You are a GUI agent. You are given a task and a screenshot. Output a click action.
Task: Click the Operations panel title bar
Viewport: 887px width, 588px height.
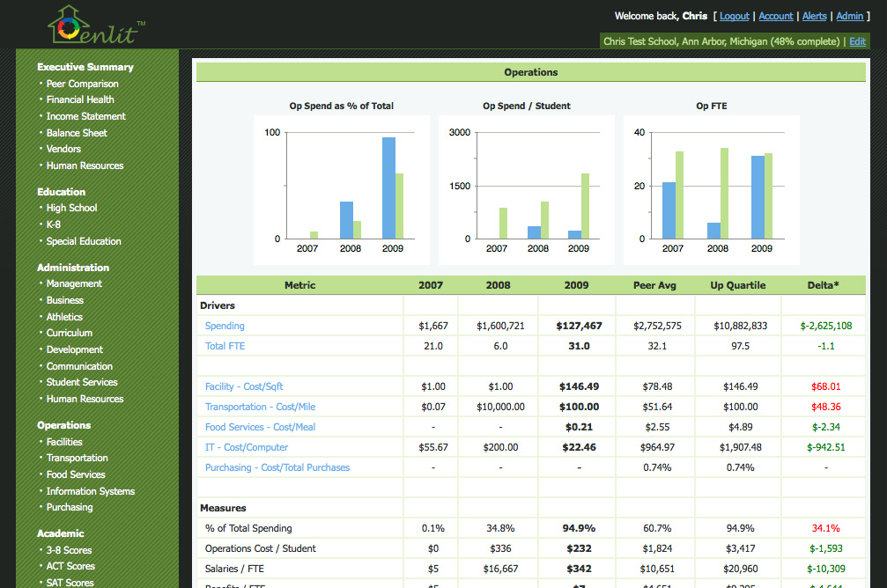pos(530,72)
